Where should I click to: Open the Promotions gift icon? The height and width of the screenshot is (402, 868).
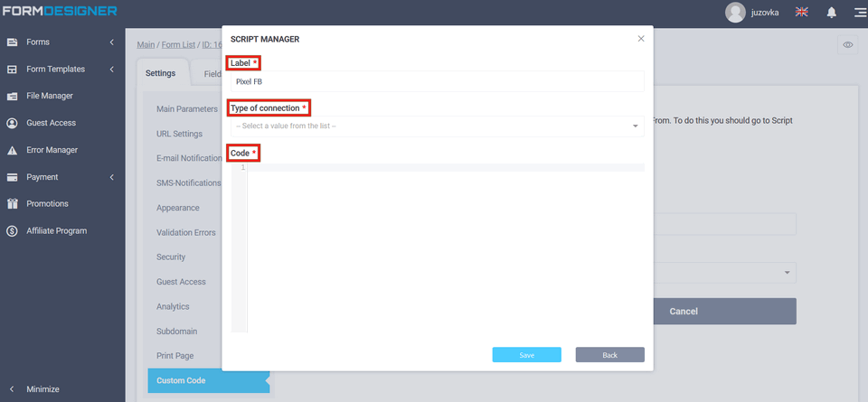[12, 203]
